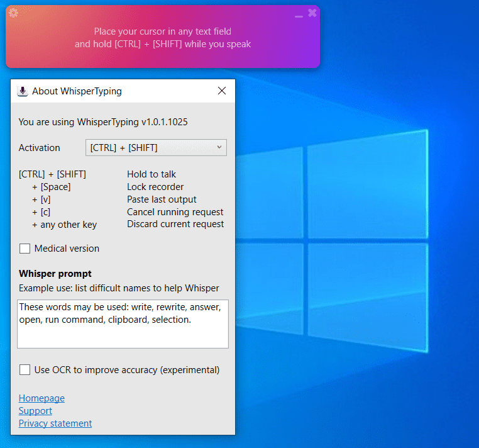Click inside the Whisper prompt text box

pos(123,324)
